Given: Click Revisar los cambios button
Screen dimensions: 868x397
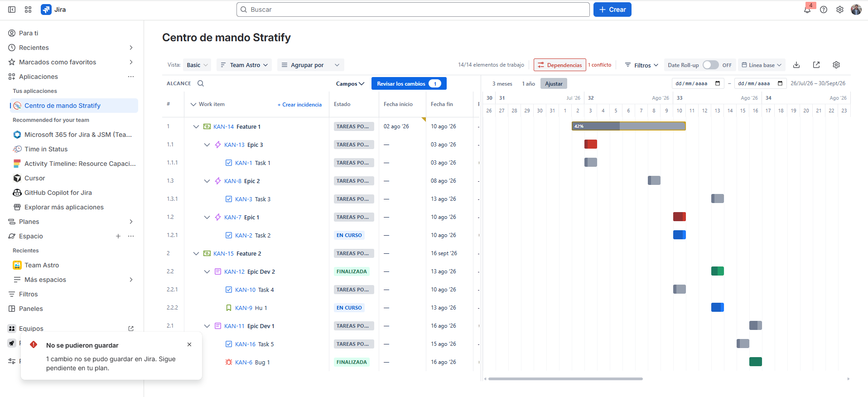Looking at the screenshot, I should 409,83.
